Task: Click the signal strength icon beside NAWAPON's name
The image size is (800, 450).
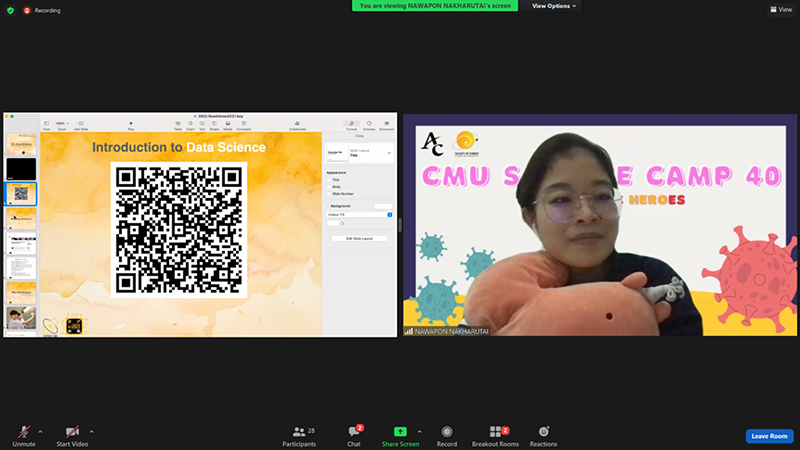Action: coord(409,331)
